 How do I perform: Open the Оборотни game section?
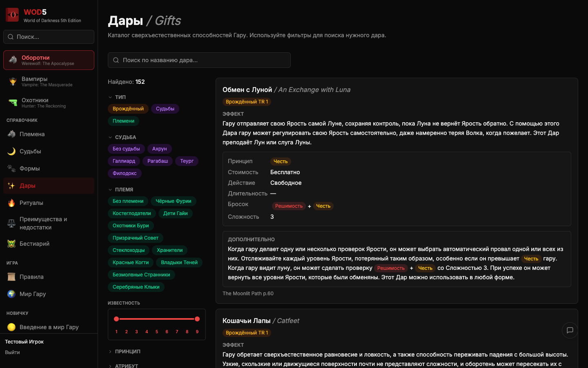click(49, 60)
